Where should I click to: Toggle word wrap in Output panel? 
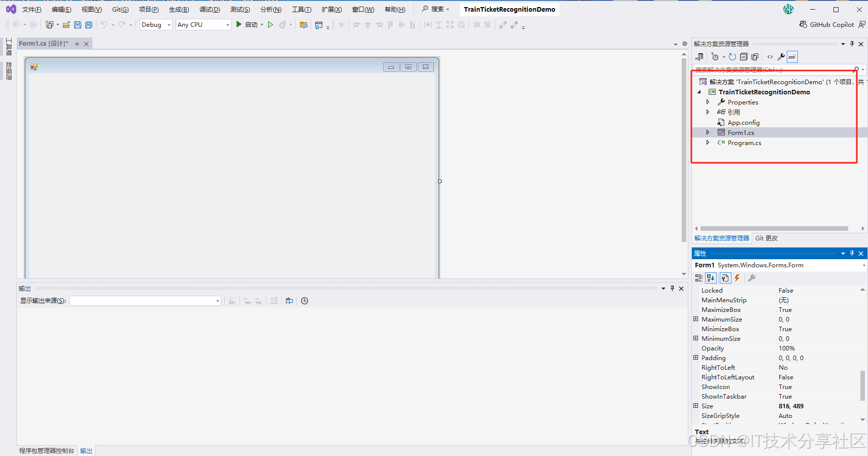tap(289, 301)
